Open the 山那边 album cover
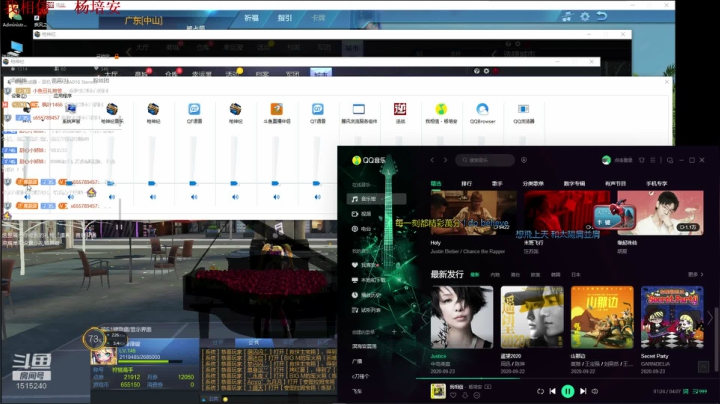 (x=602, y=317)
